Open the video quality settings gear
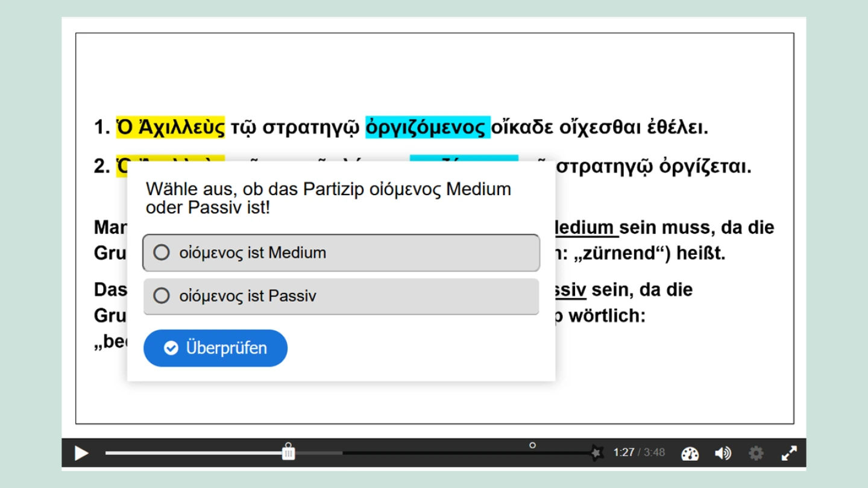This screenshot has width=868, height=488. click(x=756, y=453)
